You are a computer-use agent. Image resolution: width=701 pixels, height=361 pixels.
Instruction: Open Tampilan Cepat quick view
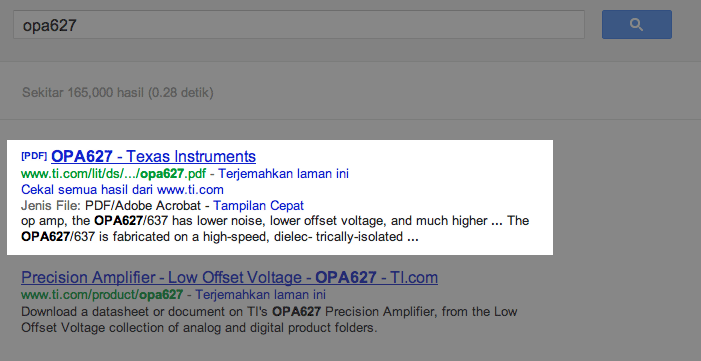[x=258, y=205]
